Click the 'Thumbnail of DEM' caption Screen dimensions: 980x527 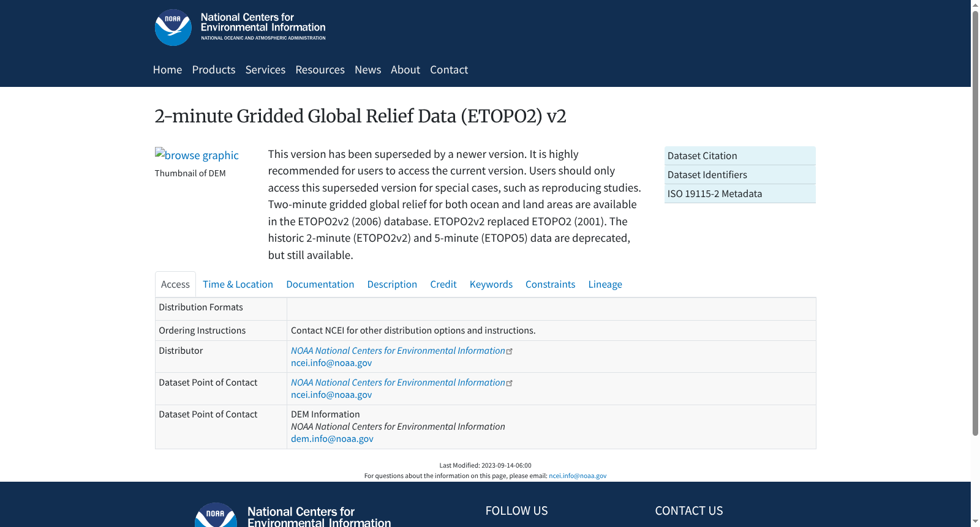(190, 173)
